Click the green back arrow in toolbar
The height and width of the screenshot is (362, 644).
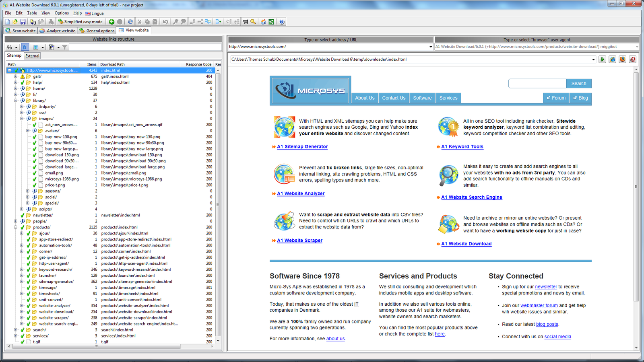(x=111, y=22)
